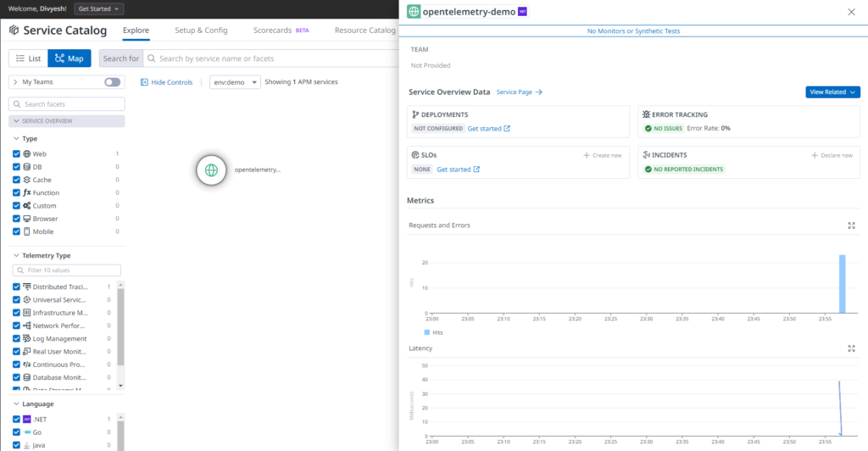Image resolution: width=868 pixels, height=451 pixels.
Task: Collapse the Type facet group
Action: pos(16,138)
